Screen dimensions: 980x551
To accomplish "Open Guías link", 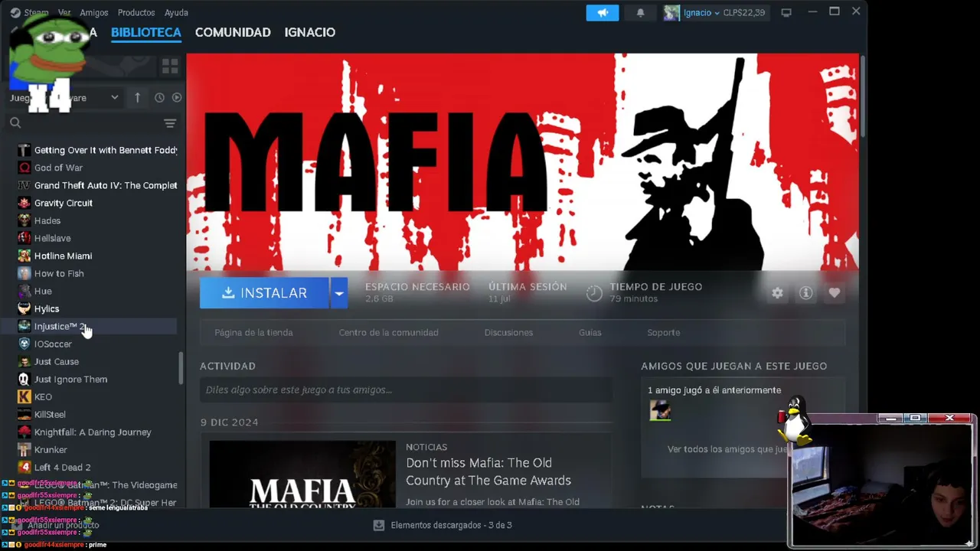I will [x=590, y=332].
